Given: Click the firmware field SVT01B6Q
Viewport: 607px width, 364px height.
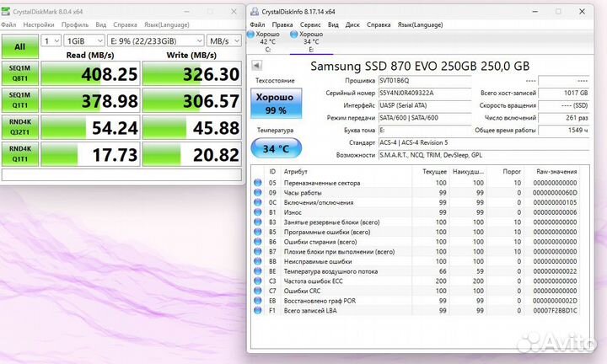Looking at the screenshot, I should pos(425,80).
